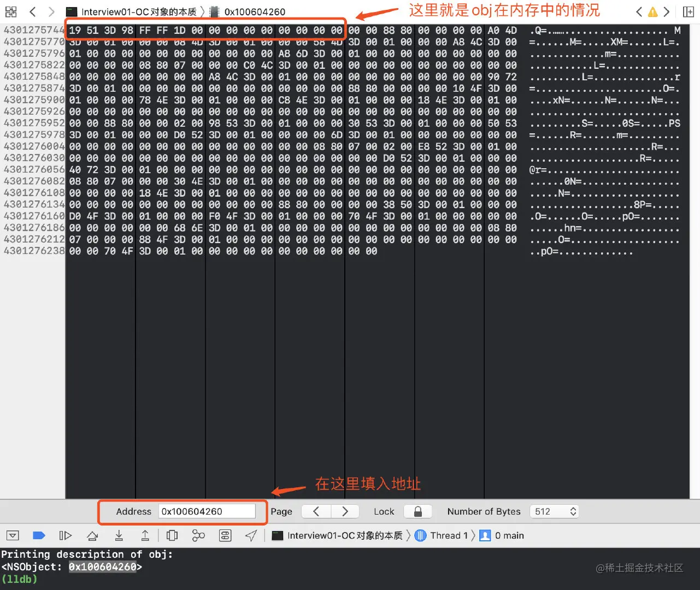This screenshot has width=700, height=590.
Task: Open Debug View Hierarchy
Action: click(x=172, y=535)
